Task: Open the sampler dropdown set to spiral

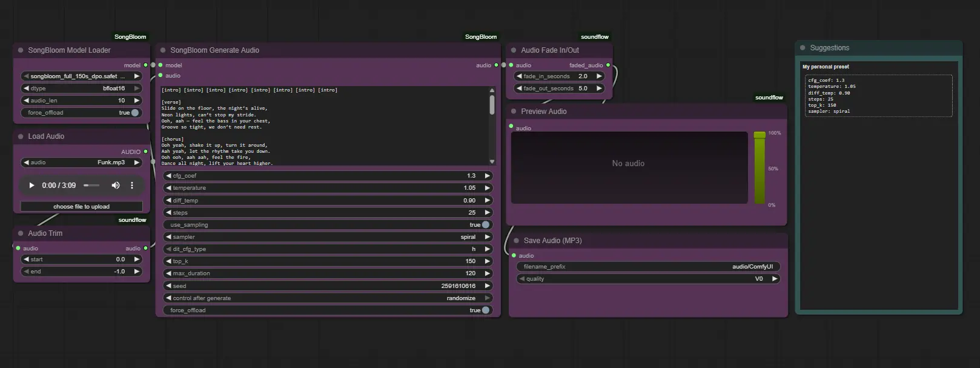Action: (327, 237)
